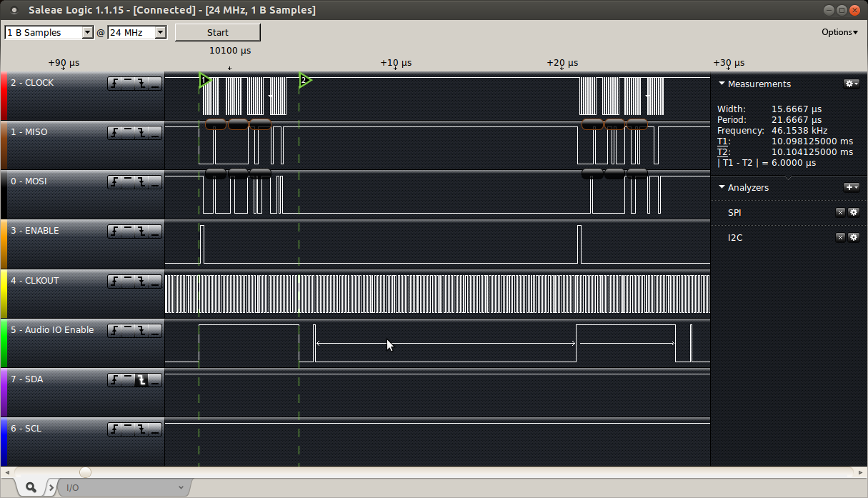Open the sample count dropdown
The image size is (868, 498).
point(88,32)
